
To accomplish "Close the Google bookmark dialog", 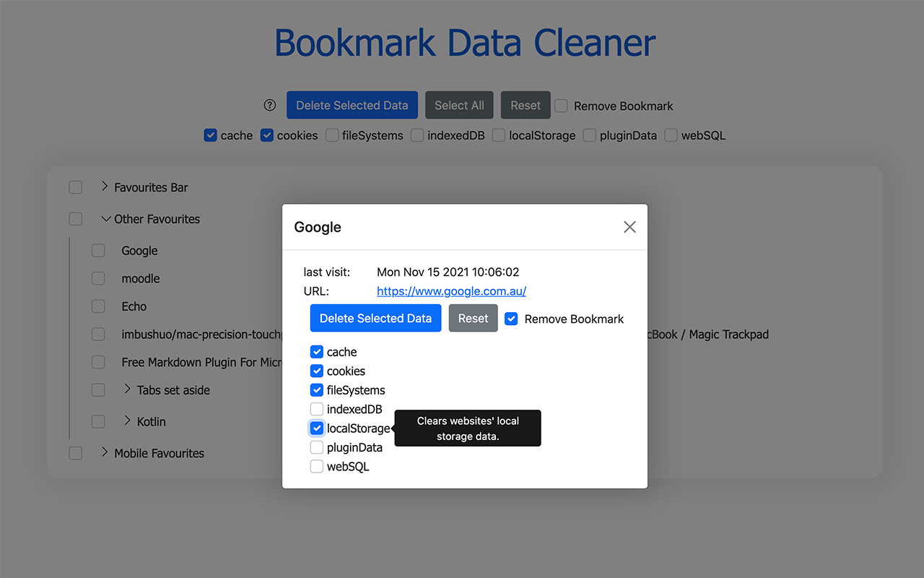I will tap(629, 226).
